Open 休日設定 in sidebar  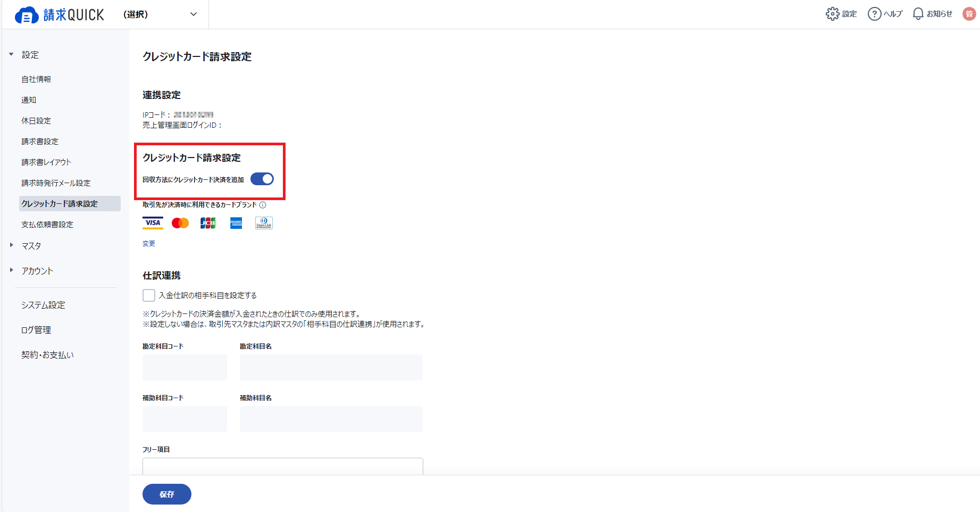36,121
